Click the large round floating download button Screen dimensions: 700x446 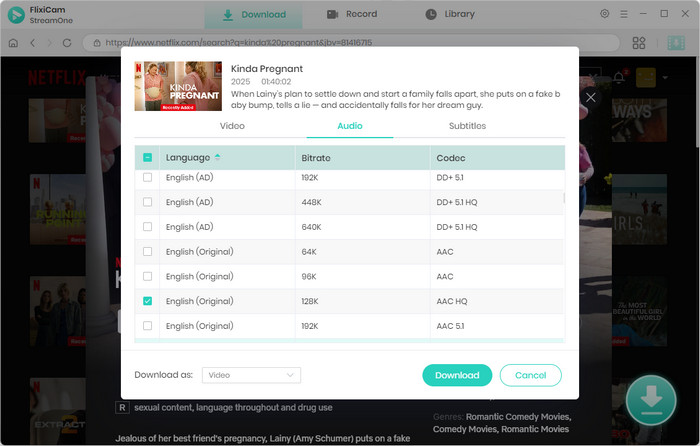[x=651, y=400]
